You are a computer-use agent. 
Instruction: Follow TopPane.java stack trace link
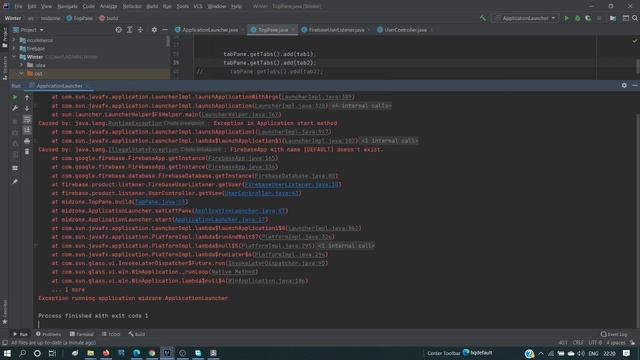(x=160, y=202)
